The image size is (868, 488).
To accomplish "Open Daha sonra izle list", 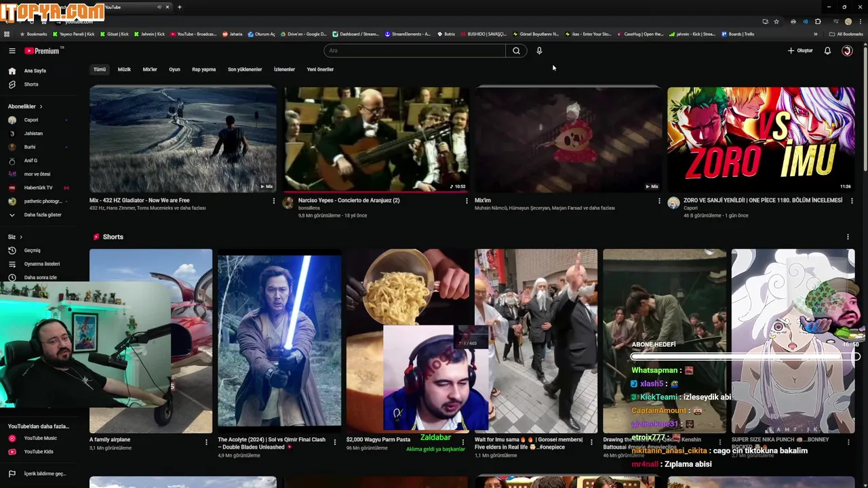I will tap(40, 277).
